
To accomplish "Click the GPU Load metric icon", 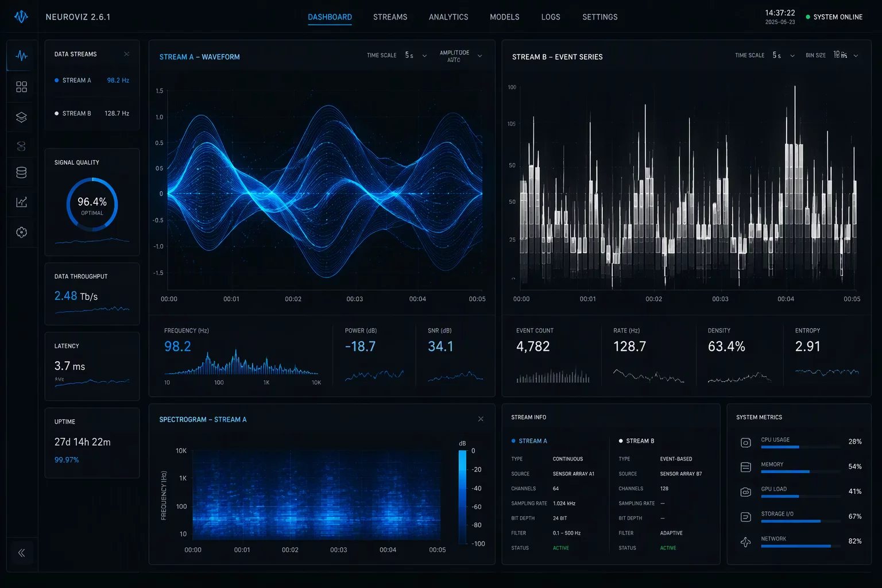I will (745, 492).
